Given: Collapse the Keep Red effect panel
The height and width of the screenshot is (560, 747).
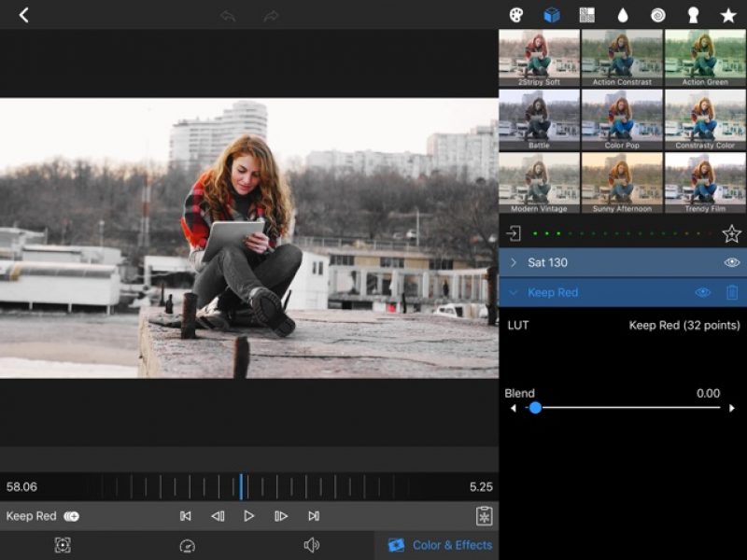Looking at the screenshot, I should (x=513, y=291).
